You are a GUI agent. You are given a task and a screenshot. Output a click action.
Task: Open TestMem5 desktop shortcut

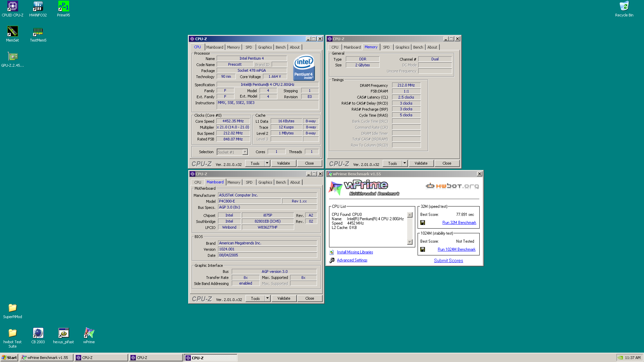click(38, 34)
